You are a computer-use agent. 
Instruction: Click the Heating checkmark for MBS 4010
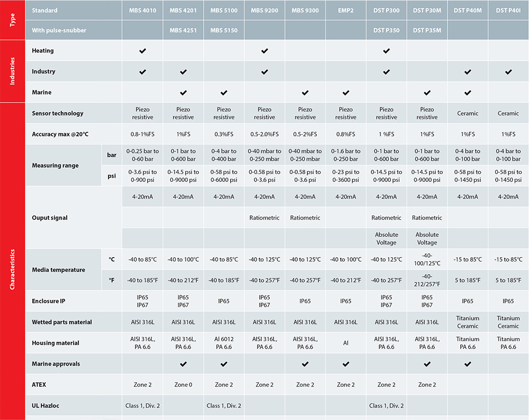point(143,51)
